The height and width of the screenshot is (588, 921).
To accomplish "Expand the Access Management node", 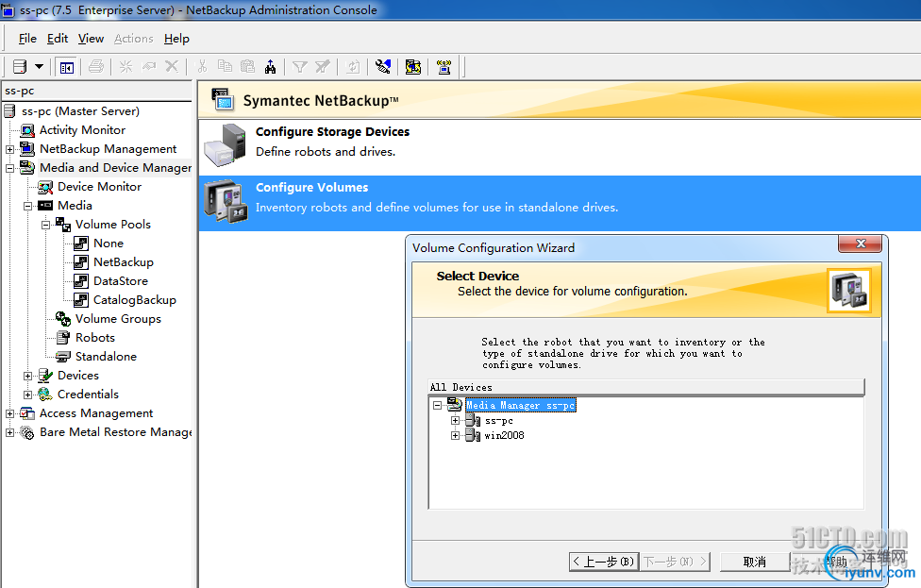I will coord(10,413).
